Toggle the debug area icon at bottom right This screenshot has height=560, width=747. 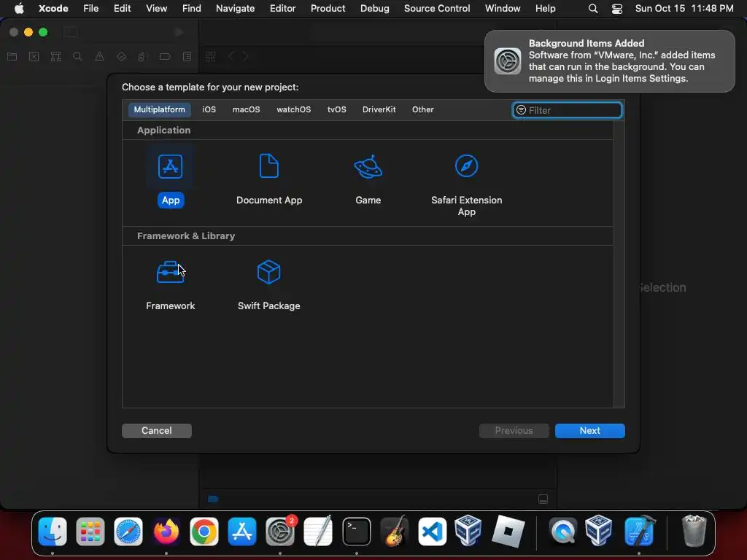coord(543,499)
